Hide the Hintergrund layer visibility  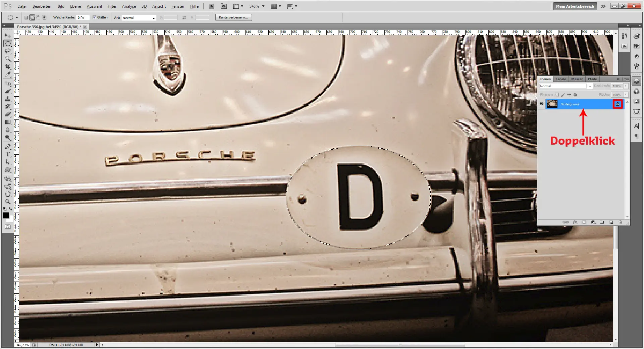[x=541, y=104]
